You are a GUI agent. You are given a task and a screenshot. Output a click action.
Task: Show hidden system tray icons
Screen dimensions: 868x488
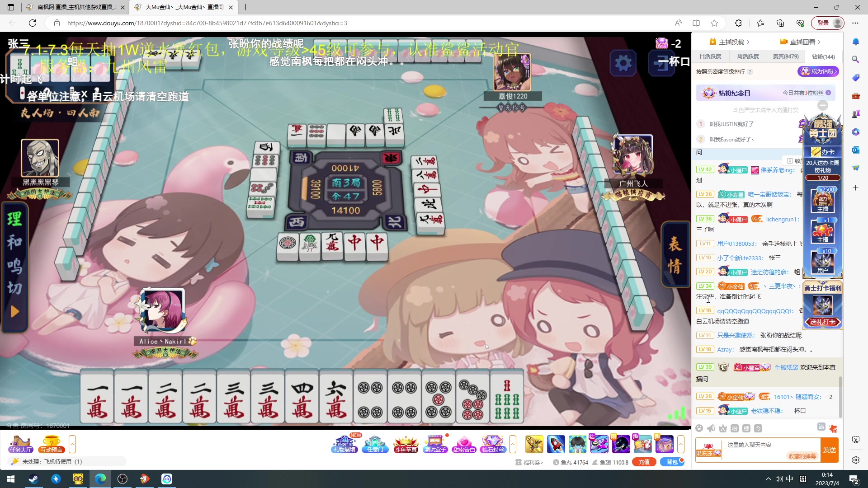768,479
